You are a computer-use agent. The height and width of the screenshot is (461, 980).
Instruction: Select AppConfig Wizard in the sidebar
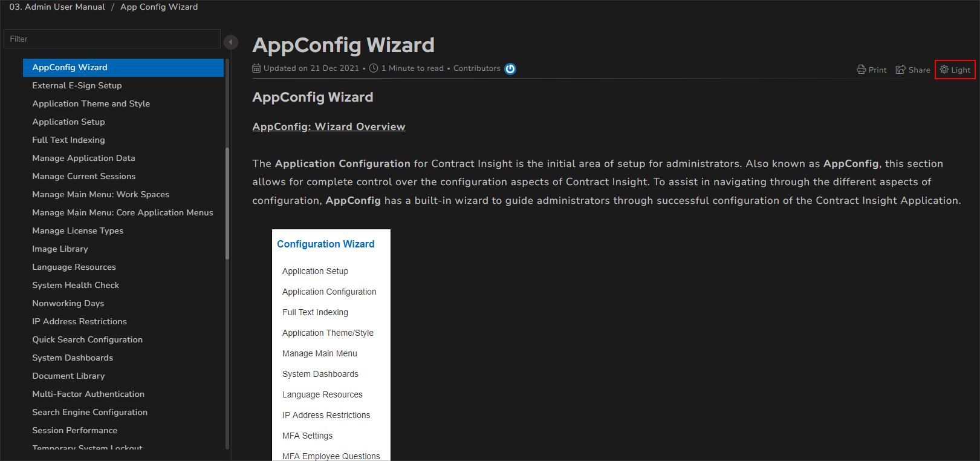(x=123, y=67)
